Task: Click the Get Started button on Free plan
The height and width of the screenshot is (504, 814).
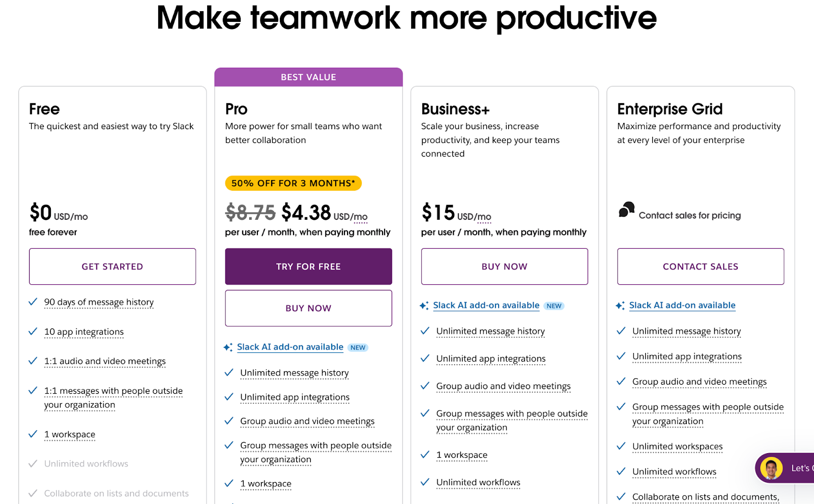Action: tap(112, 266)
